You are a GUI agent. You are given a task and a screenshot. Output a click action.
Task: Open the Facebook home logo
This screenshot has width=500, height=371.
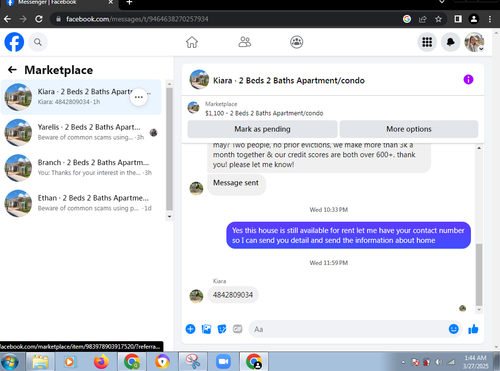point(14,42)
